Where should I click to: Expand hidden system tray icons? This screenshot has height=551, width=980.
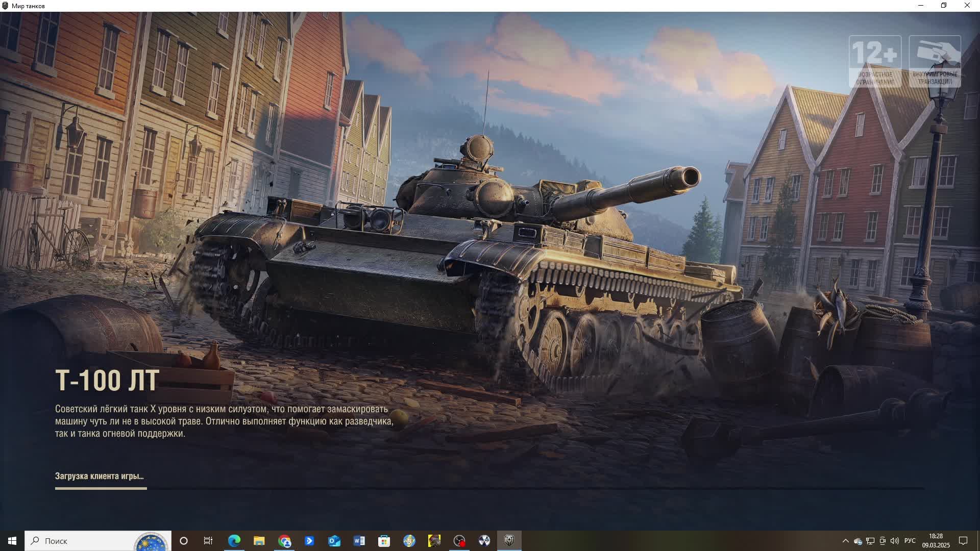coord(845,541)
